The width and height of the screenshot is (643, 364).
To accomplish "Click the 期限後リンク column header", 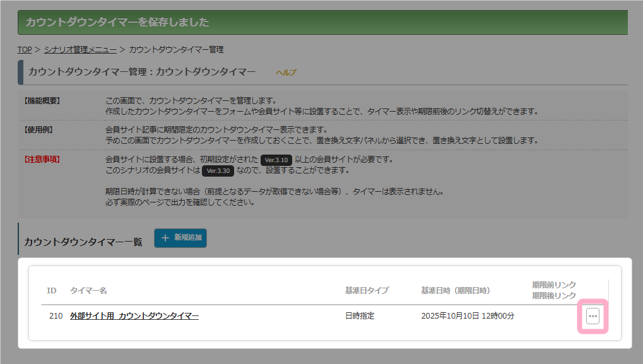I will pos(554,296).
